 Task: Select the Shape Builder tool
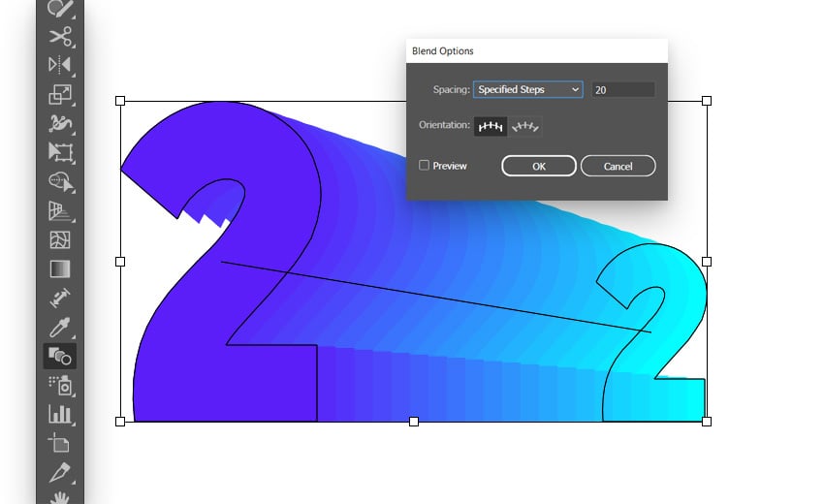pos(60,182)
